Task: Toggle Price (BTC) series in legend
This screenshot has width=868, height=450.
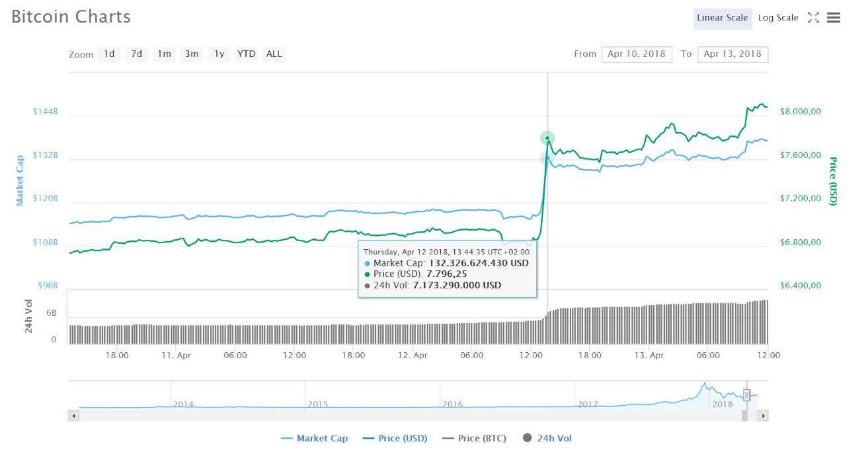Action: tap(475, 438)
